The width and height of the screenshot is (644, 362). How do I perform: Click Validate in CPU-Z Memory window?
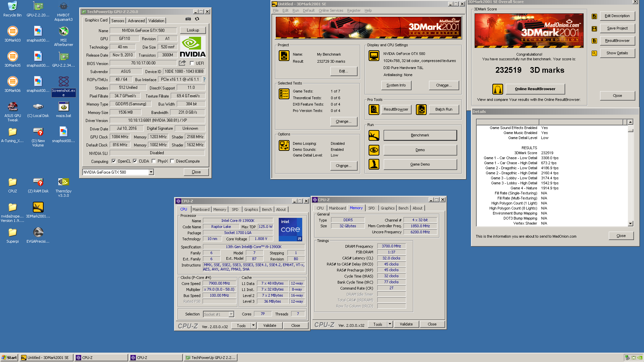click(x=406, y=324)
